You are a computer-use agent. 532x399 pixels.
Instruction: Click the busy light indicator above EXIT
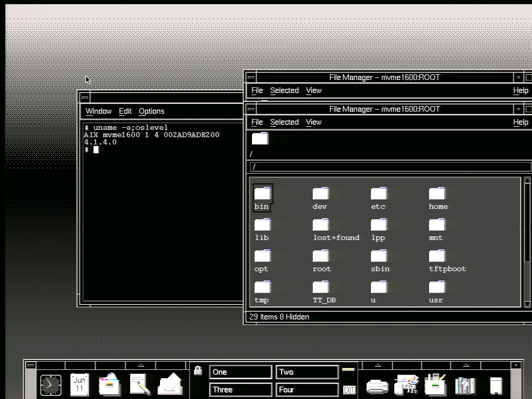click(348, 369)
